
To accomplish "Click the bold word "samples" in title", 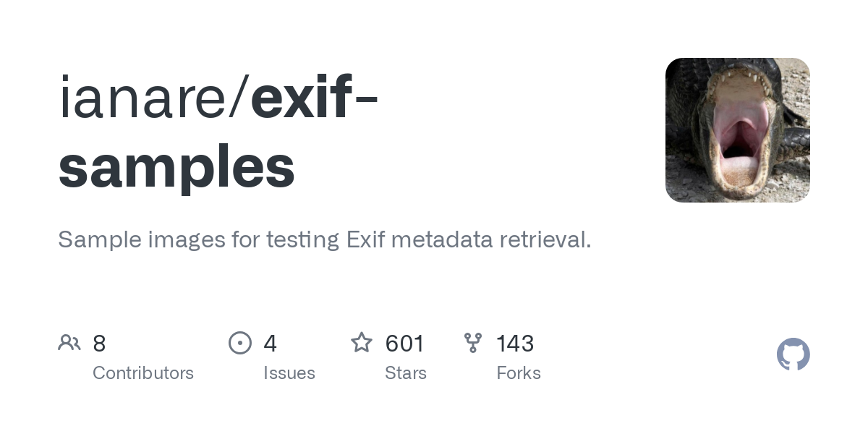I will tap(176, 166).
